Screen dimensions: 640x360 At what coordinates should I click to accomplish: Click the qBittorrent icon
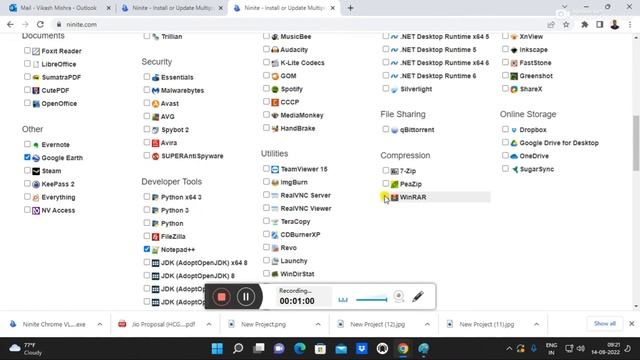click(x=394, y=130)
